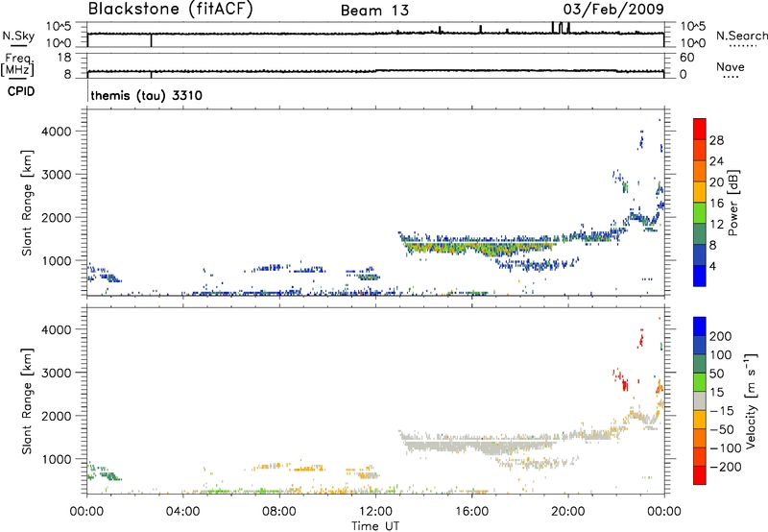Click the '3000' tick on the power panel range axis

[x=56, y=175]
